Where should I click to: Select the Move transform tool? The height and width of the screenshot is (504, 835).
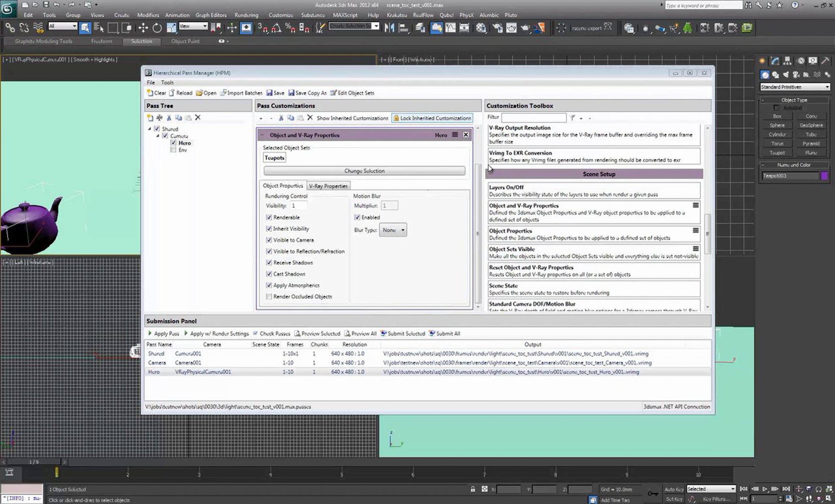point(143,27)
